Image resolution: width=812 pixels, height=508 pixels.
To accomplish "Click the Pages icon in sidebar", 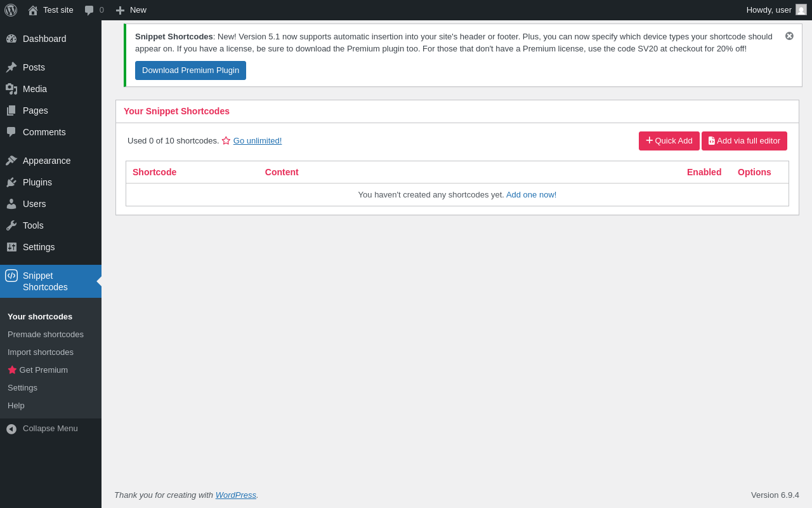I will pyautogui.click(x=11, y=110).
